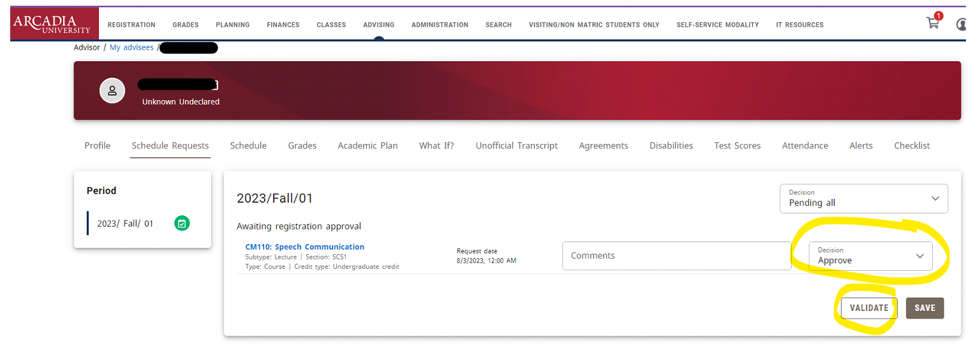Click the green calendar check icon
This screenshot has height=360, width=980.
click(x=182, y=224)
